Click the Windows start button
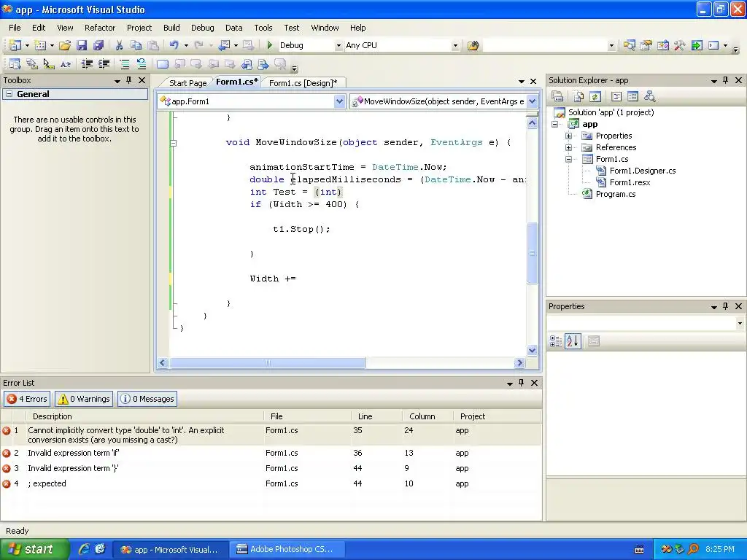The height and width of the screenshot is (560, 747). [34, 549]
